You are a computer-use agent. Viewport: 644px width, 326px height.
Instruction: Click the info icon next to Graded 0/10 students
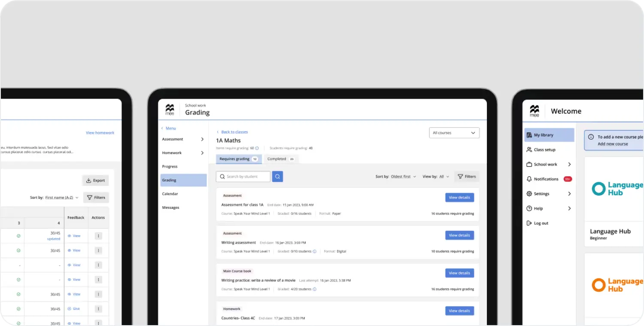tap(314, 251)
